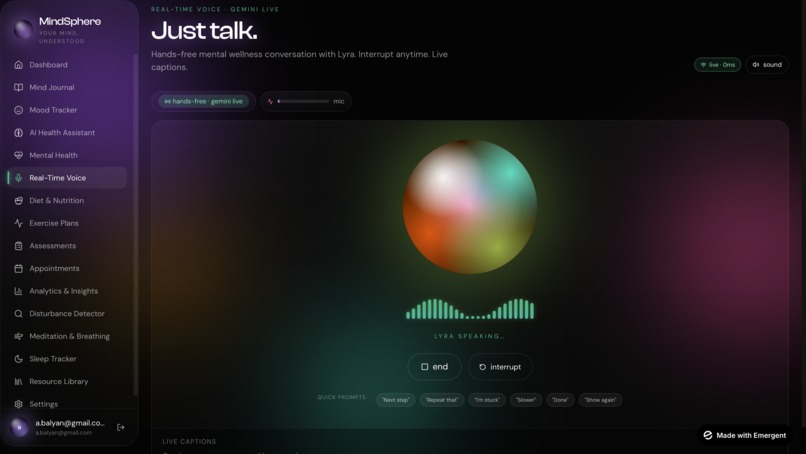Click the Dashboard home icon in sidebar
806x454 pixels.
pos(19,65)
